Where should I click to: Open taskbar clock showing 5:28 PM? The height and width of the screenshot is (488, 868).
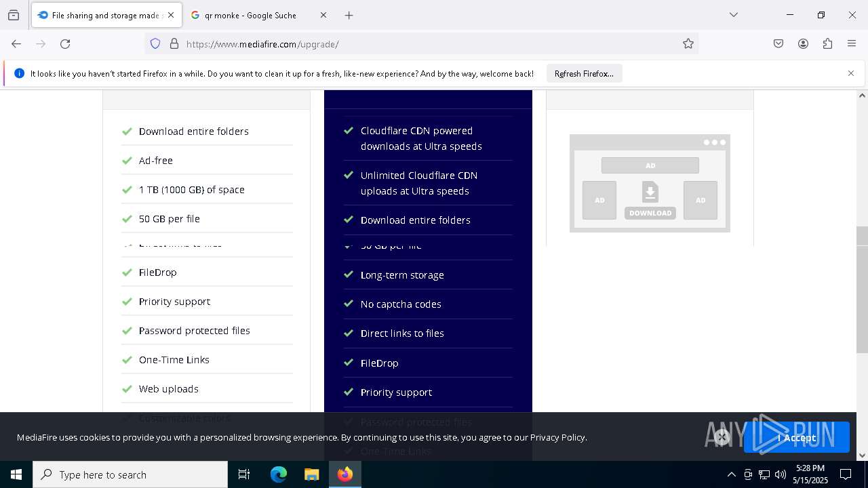pyautogui.click(x=810, y=474)
